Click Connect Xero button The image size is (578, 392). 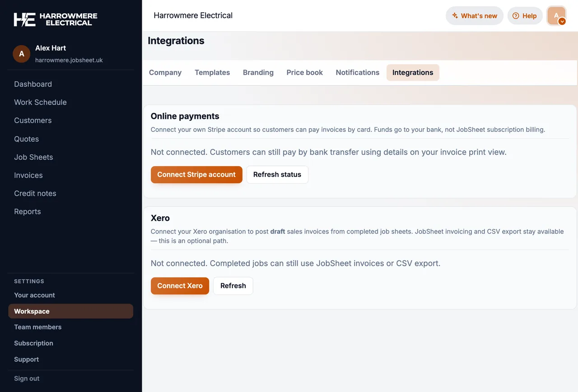180,286
